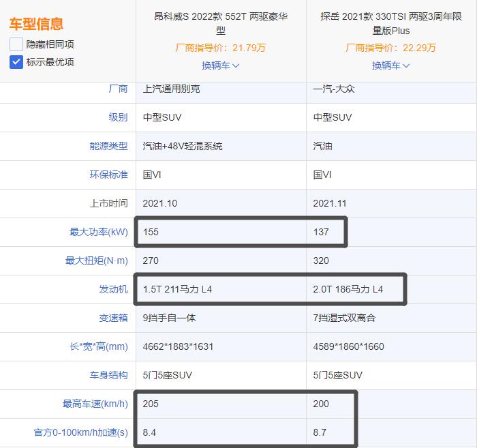Click the 环保标准 row label
Image resolution: width=477 pixels, height=448 pixels.
tap(108, 175)
